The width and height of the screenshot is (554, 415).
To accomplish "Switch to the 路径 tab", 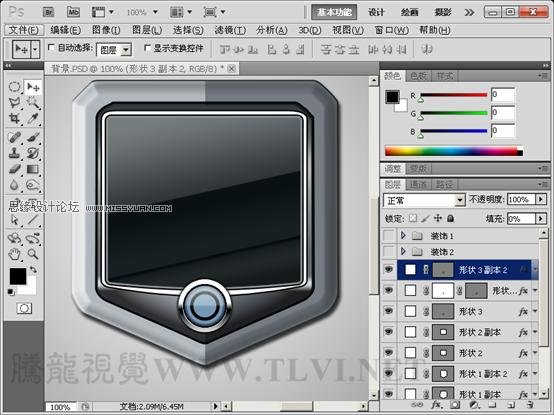I will (x=444, y=184).
